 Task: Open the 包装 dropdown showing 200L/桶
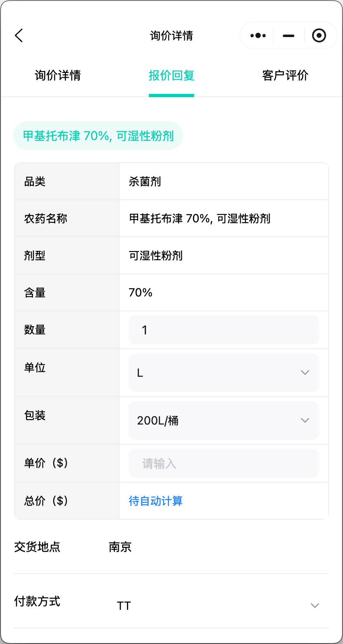[224, 420]
